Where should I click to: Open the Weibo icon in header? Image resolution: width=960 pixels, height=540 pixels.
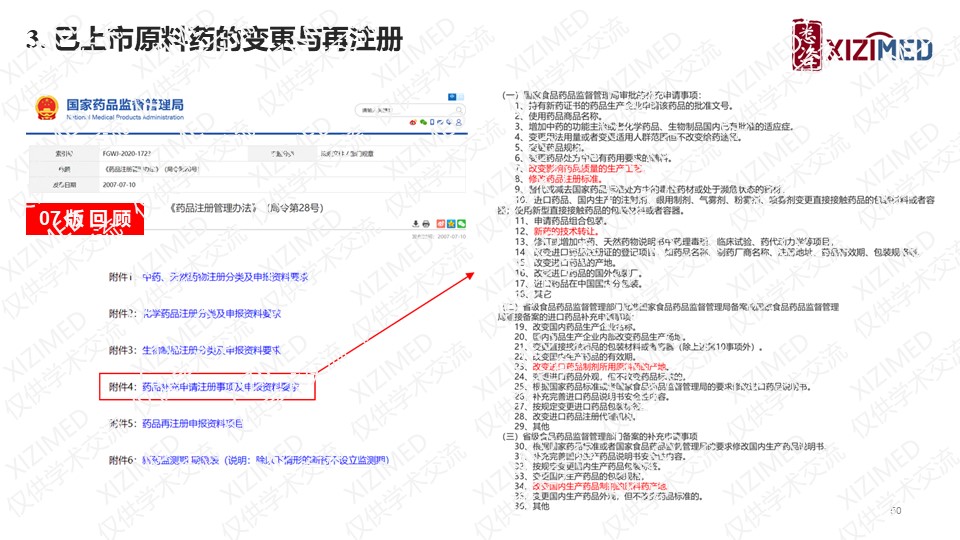tap(413, 122)
